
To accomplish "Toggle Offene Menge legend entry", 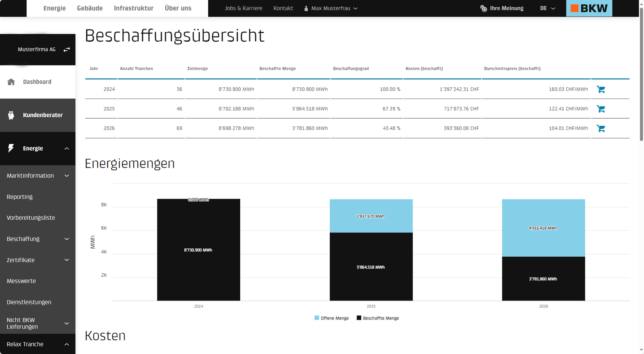I will (331, 318).
